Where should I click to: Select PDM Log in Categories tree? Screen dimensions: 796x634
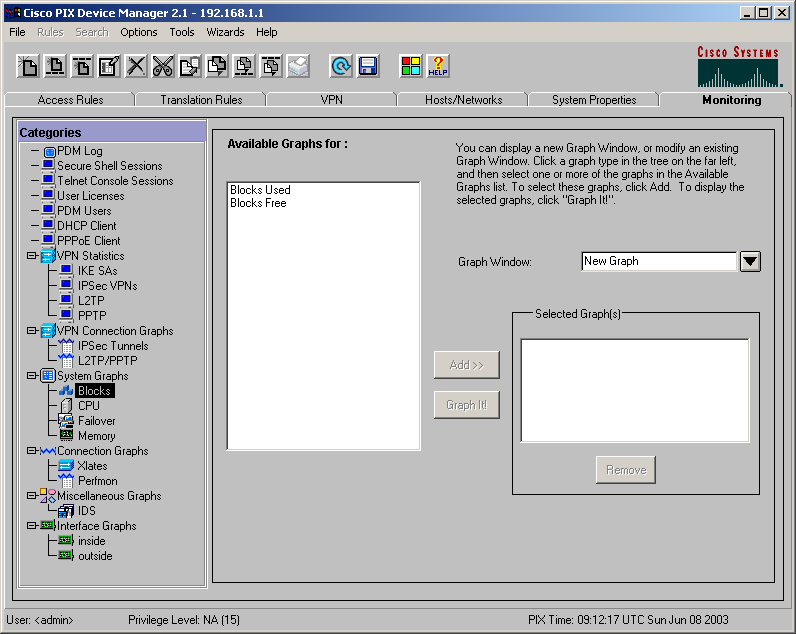pyautogui.click(x=80, y=151)
